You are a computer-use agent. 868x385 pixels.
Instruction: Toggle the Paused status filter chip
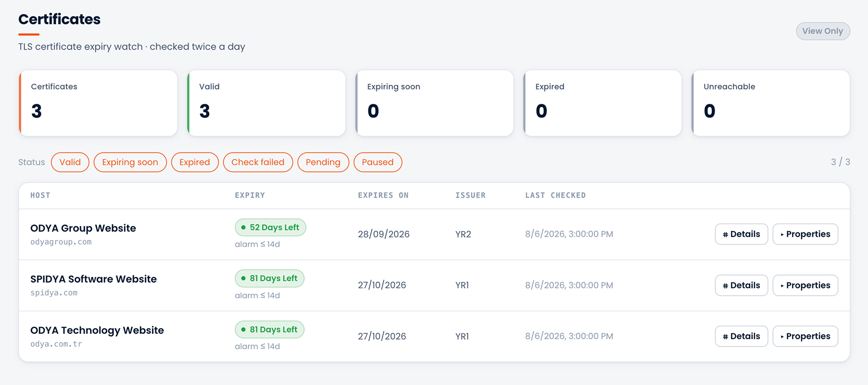tap(378, 162)
